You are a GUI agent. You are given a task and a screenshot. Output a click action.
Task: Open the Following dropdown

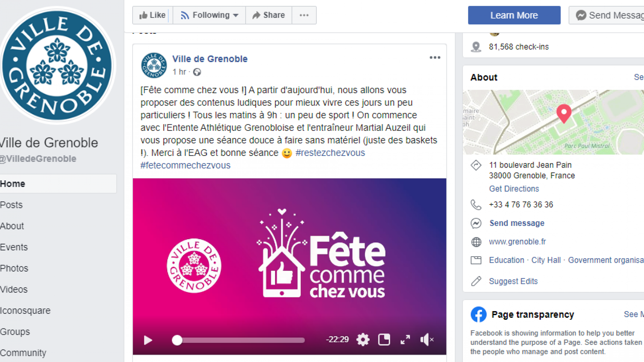[209, 15]
